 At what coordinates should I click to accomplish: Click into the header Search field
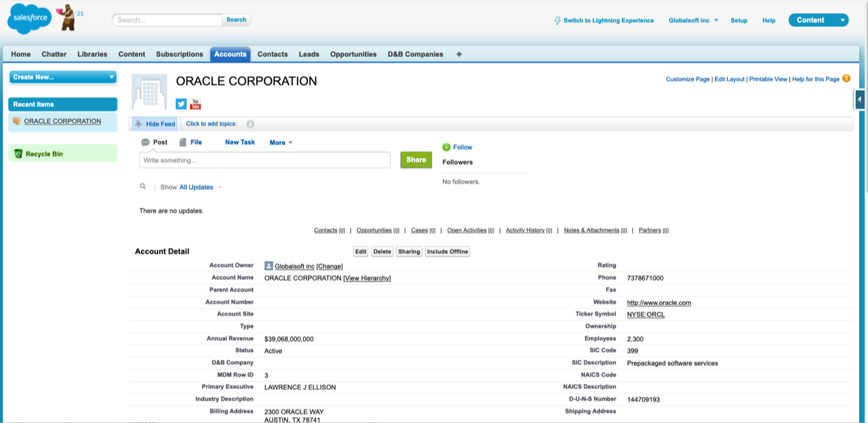click(x=167, y=20)
